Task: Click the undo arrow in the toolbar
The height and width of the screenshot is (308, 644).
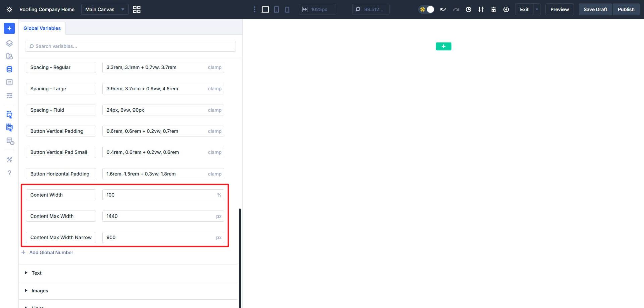Action: pyautogui.click(x=443, y=9)
